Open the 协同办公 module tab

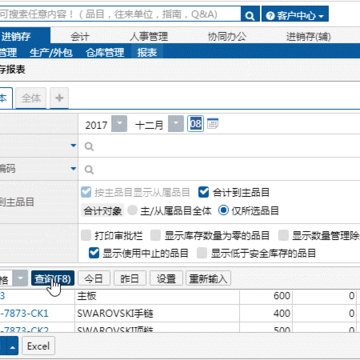click(227, 36)
